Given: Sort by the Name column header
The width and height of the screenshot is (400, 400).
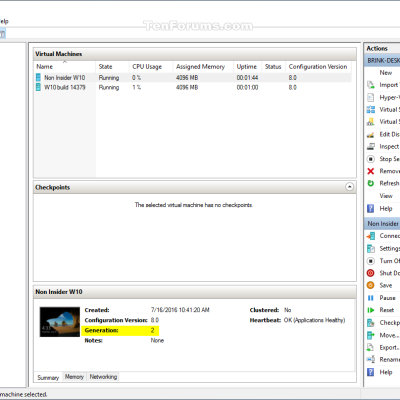Looking at the screenshot, I should click(65, 67).
